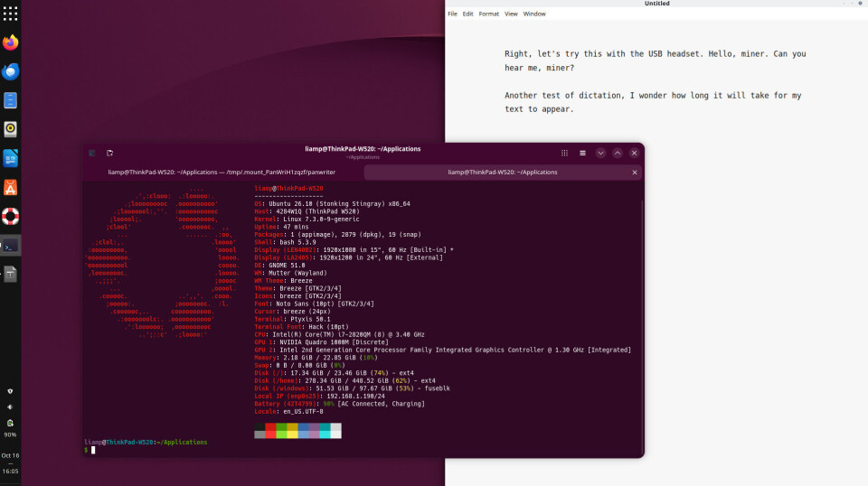Open the Show Applications grid in the dock

10,14
